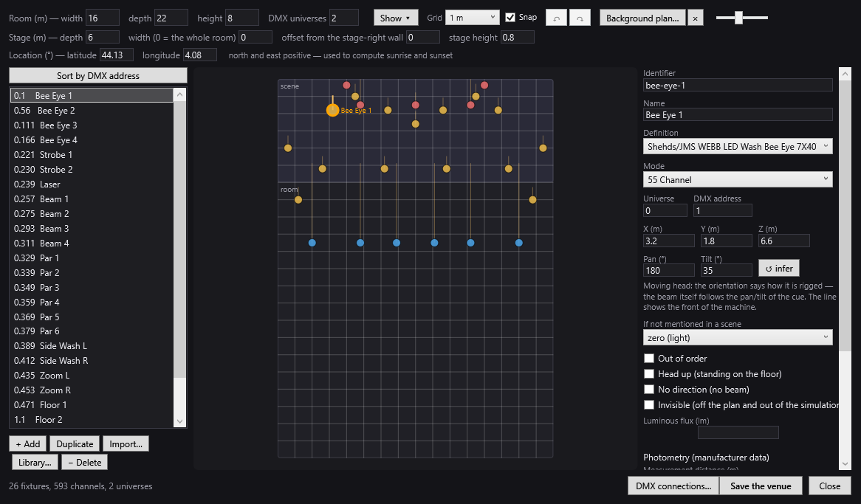The image size is (861, 504).
Task: Open the Grid size dropdown
Action: click(473, 18)
